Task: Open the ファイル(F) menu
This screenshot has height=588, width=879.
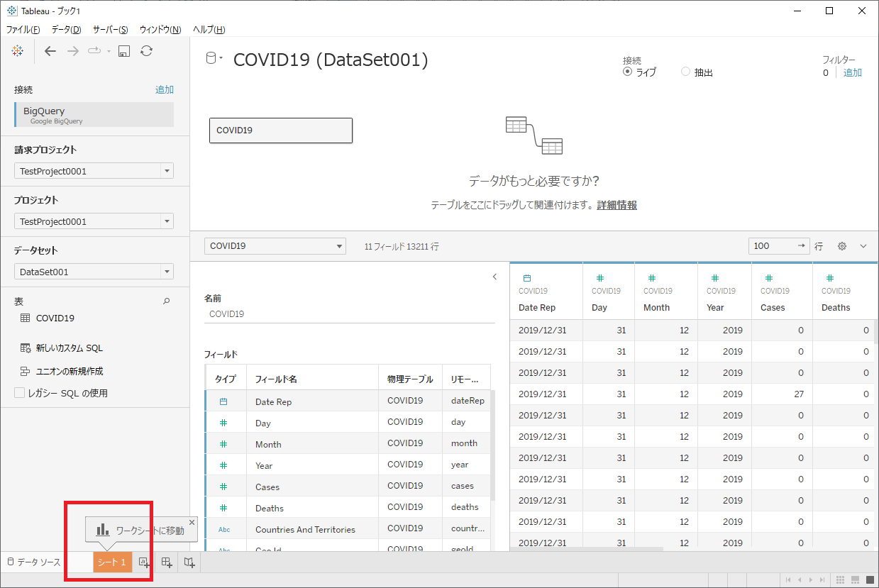Action: pos(23,29)
